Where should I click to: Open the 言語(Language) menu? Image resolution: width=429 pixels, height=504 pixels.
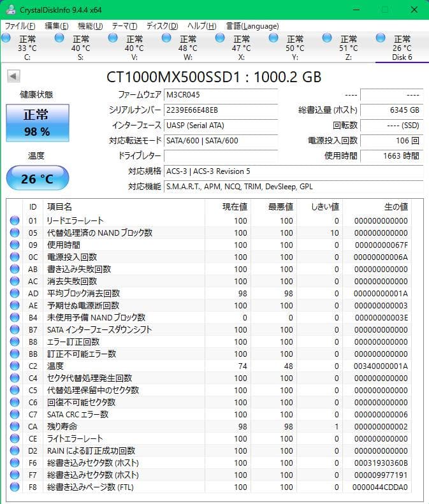coord(252,26)
